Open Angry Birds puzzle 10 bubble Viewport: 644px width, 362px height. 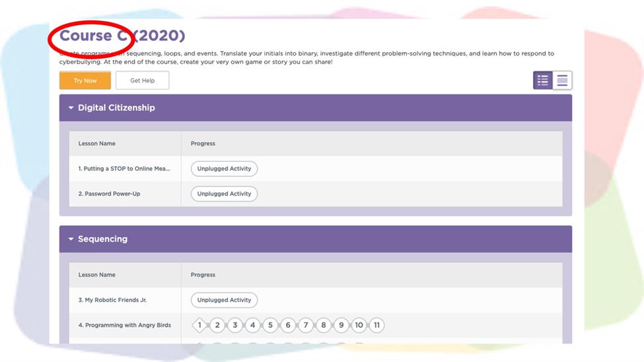359,325
